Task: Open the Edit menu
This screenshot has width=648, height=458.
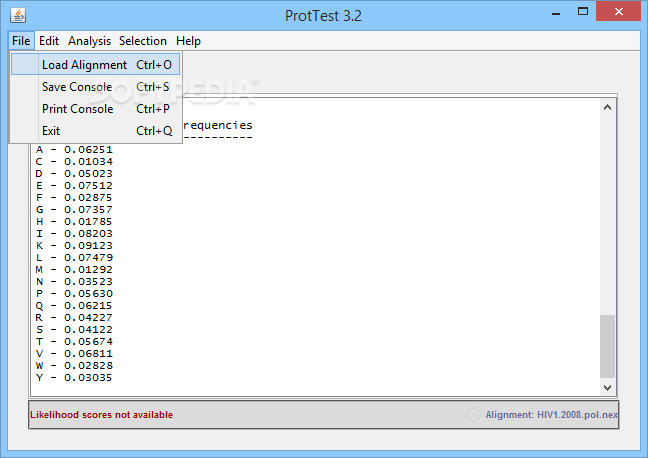Action: tap(49, 41)
